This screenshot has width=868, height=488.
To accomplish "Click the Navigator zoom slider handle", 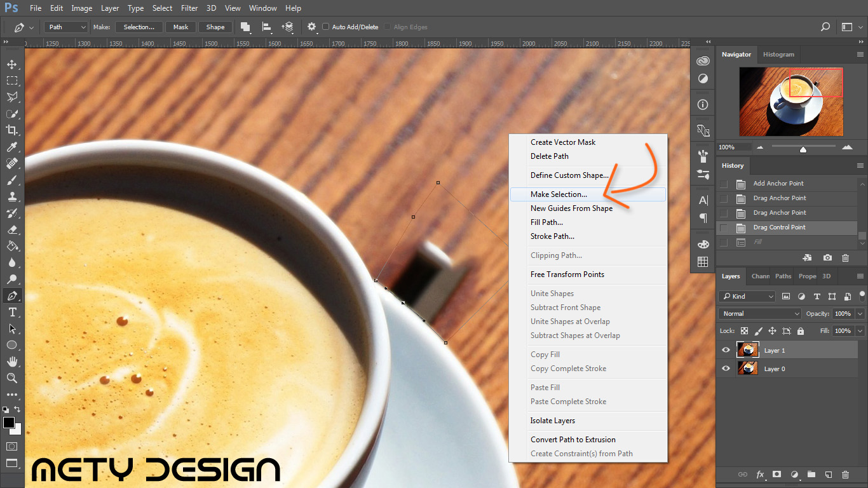I will tap(803, 150).
